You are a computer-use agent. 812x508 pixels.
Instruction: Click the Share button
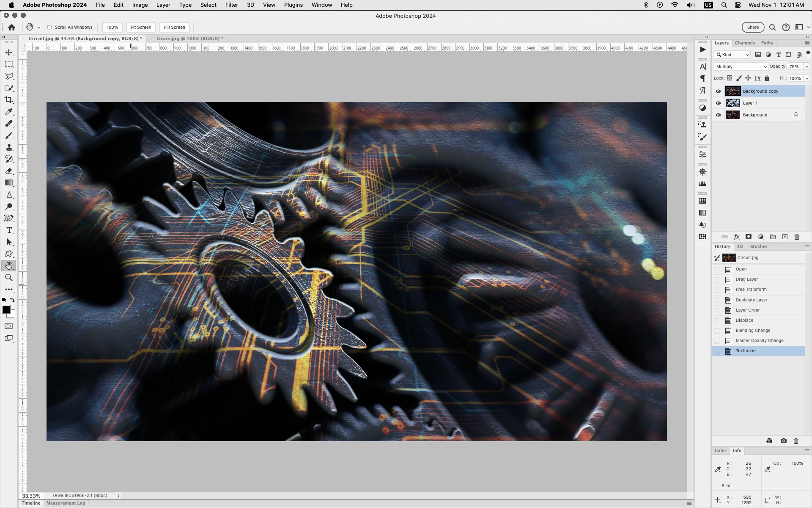click(753, 27)
